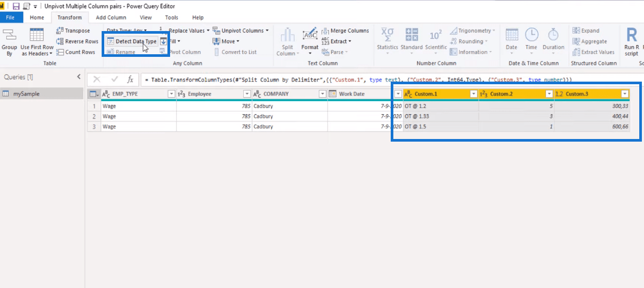Click the Group By icon
The height and width of the screenshot is (288, 644).
(x=9, y=36)
